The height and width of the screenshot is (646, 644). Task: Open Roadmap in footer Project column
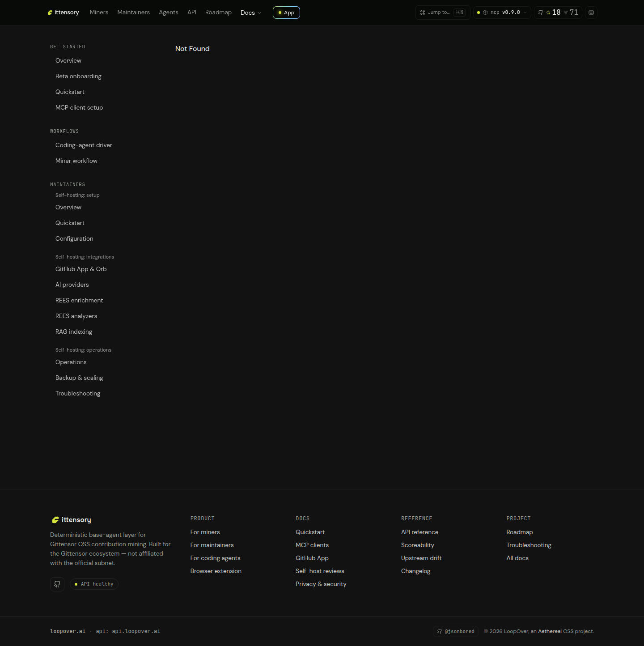(x=520, y=532)
